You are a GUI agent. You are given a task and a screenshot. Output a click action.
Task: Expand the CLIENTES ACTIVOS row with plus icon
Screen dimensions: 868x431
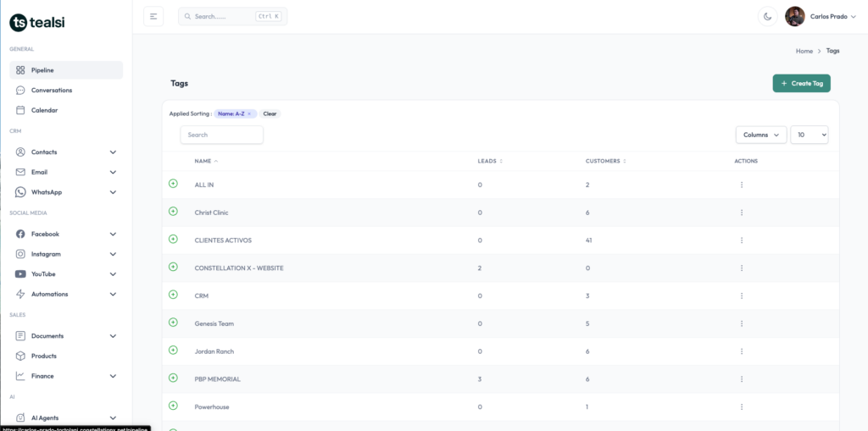(x=173, y=240)
